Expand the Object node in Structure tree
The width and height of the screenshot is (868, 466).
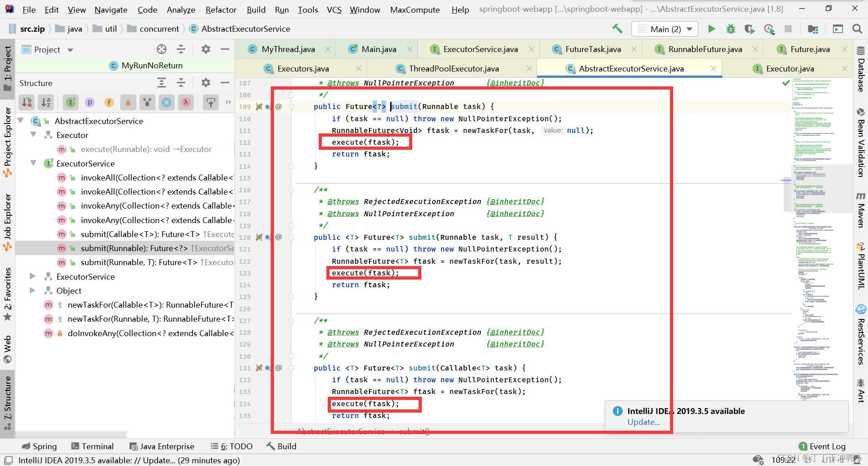(33, 290)
